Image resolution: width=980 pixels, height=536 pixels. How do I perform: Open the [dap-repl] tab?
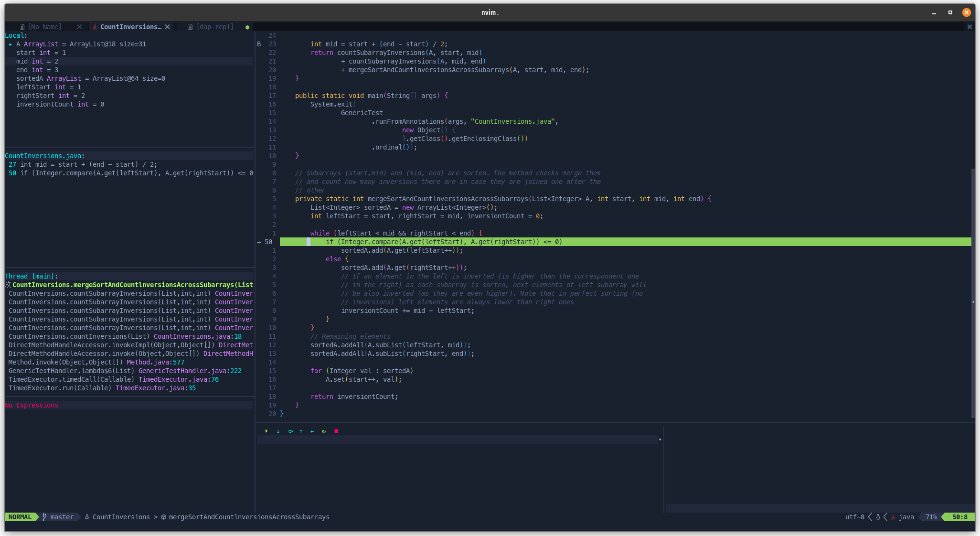coord(214,27)
